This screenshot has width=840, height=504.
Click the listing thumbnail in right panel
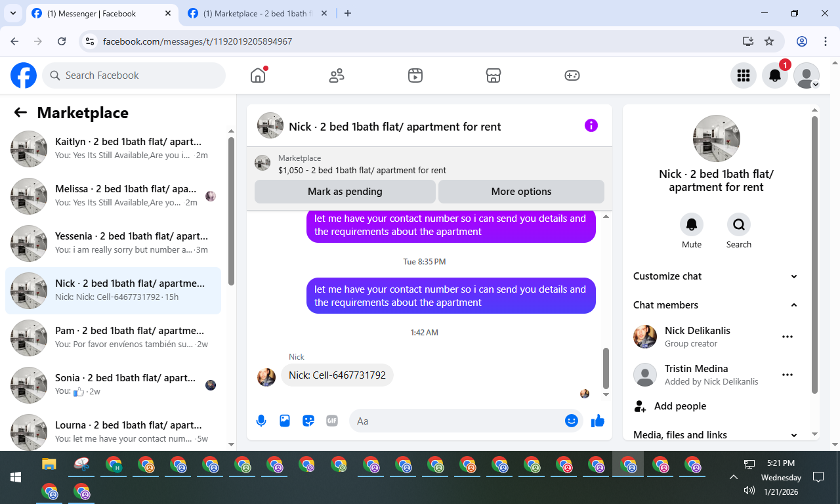click(717, 138)
